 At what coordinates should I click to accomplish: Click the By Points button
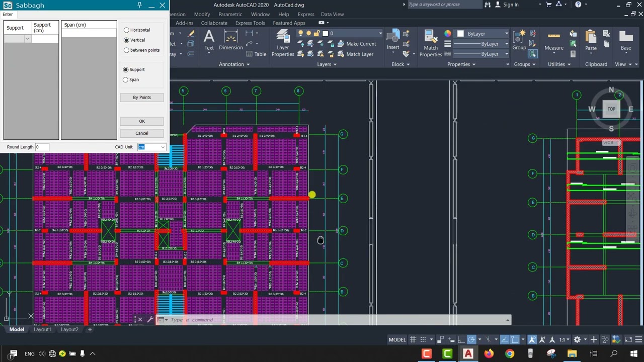142,98
